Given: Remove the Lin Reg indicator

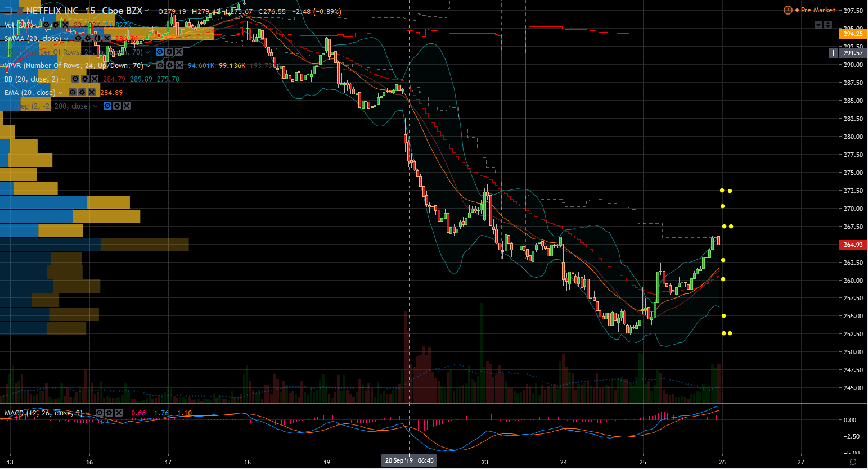Looking at the screenshot, I should (x=127, y=106).
